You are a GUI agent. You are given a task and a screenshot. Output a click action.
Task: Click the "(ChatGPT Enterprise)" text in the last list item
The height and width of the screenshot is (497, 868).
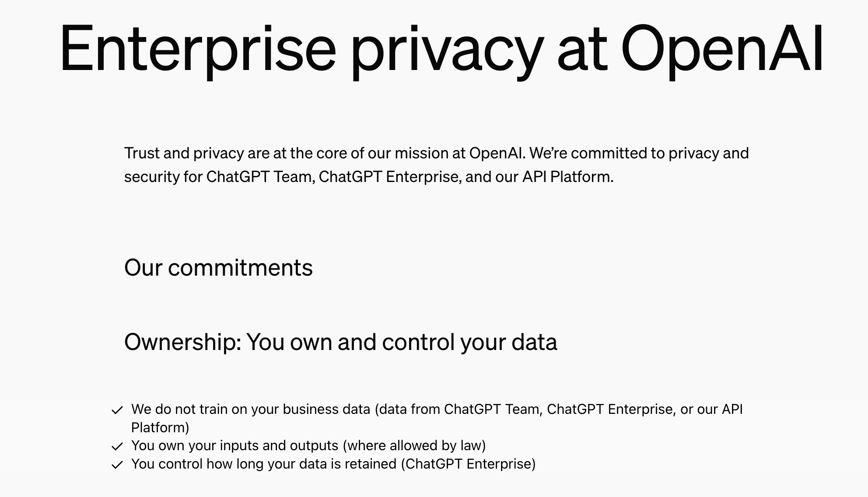468,464
